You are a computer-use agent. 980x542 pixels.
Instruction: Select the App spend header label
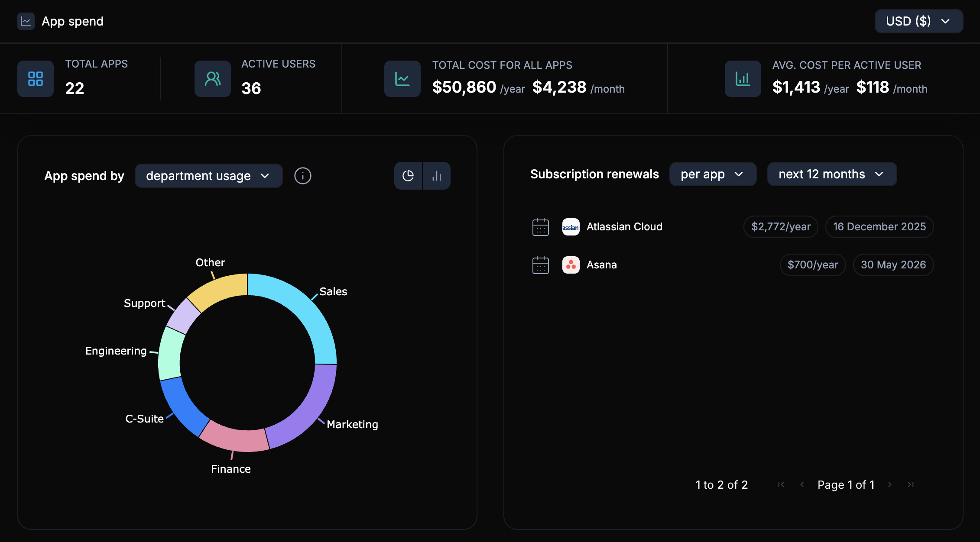click(73, 21)
